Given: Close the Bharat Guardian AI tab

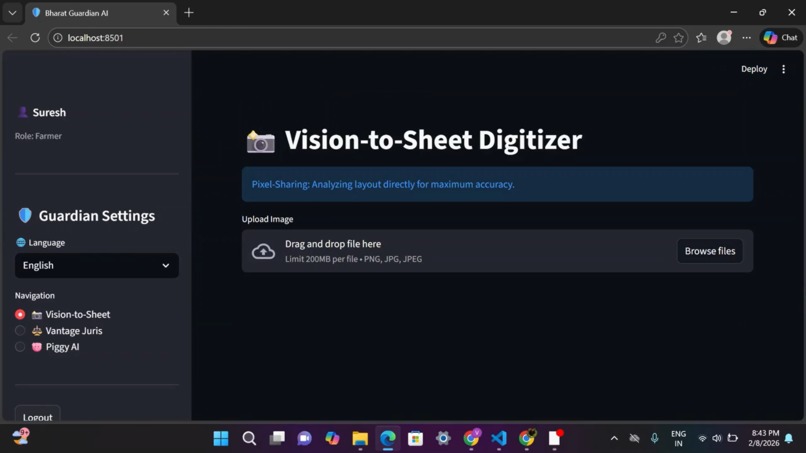Looking at the screenshot, I should 166,13.
